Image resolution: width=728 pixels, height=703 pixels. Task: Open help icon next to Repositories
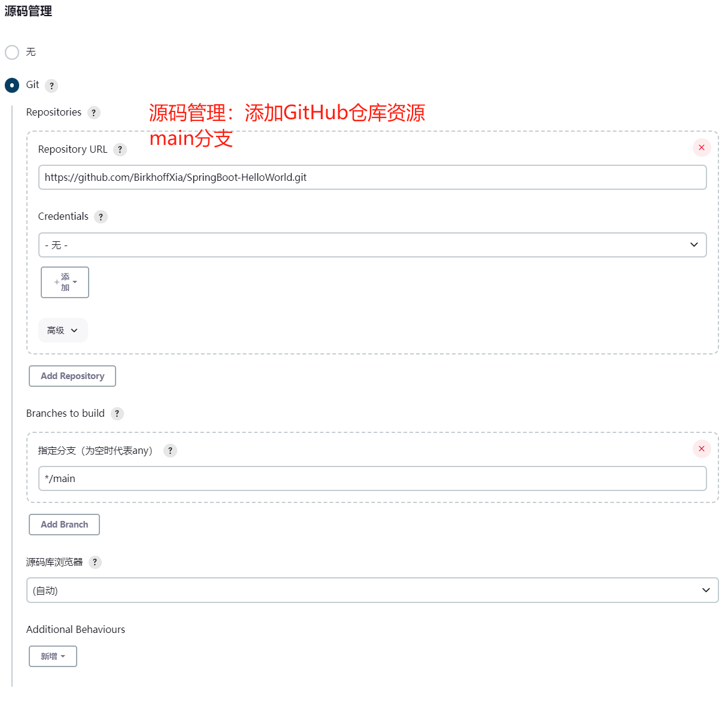[x=93, y=113]
